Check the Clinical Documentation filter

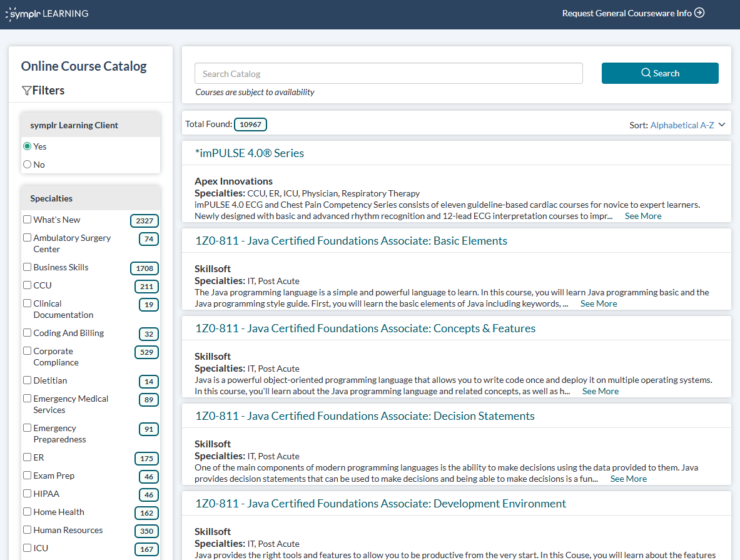tap(28, 303)
